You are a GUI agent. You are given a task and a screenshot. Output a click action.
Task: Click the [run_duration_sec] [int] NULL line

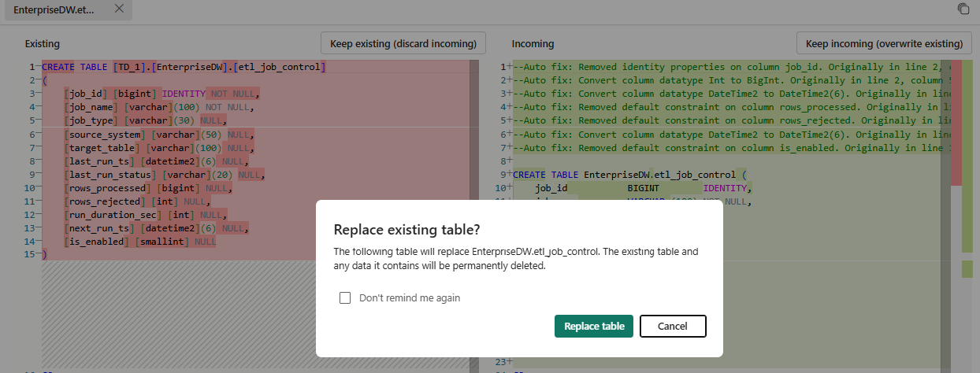click(x=146, y=215)
